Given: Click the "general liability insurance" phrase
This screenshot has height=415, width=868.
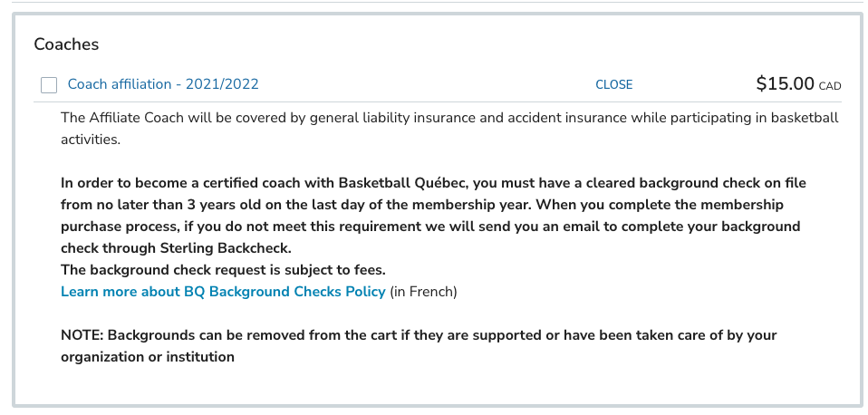Looking at the screenshot, I should pyautogui.click(x=363, y=118).
